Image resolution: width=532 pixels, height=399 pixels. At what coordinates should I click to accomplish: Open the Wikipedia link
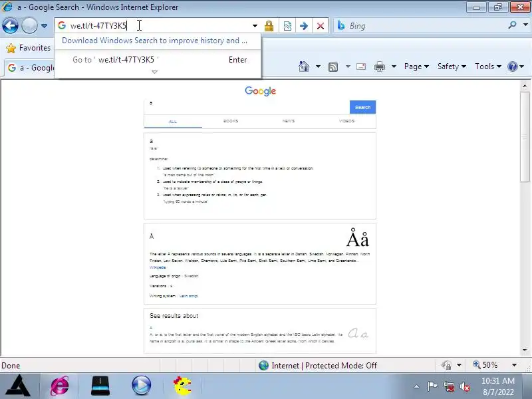pos(158,267)
